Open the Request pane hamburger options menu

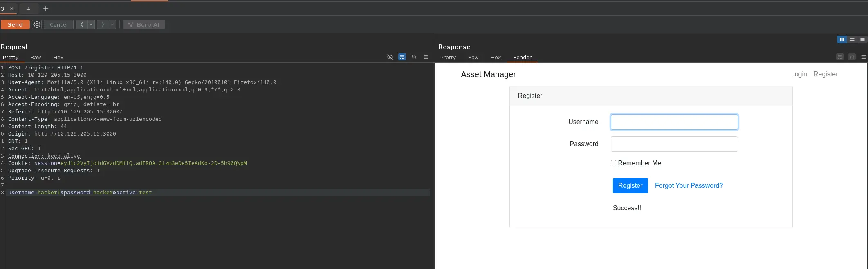(x=426, y=57)
